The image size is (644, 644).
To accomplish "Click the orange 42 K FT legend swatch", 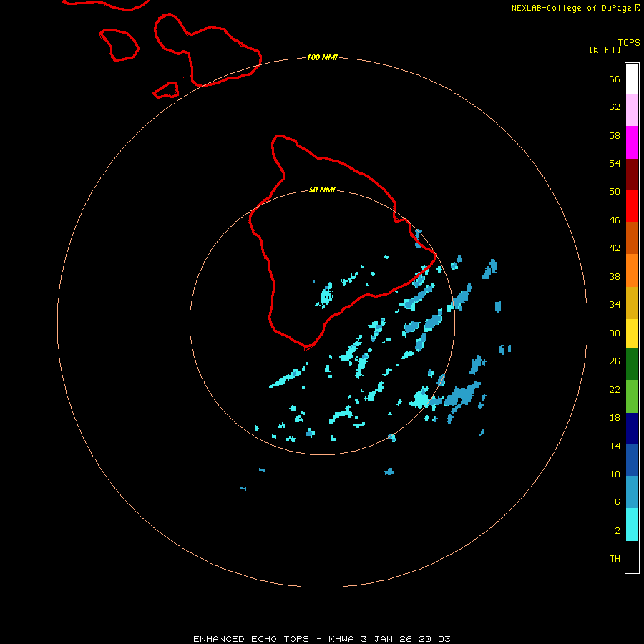I will click(632, 270).
